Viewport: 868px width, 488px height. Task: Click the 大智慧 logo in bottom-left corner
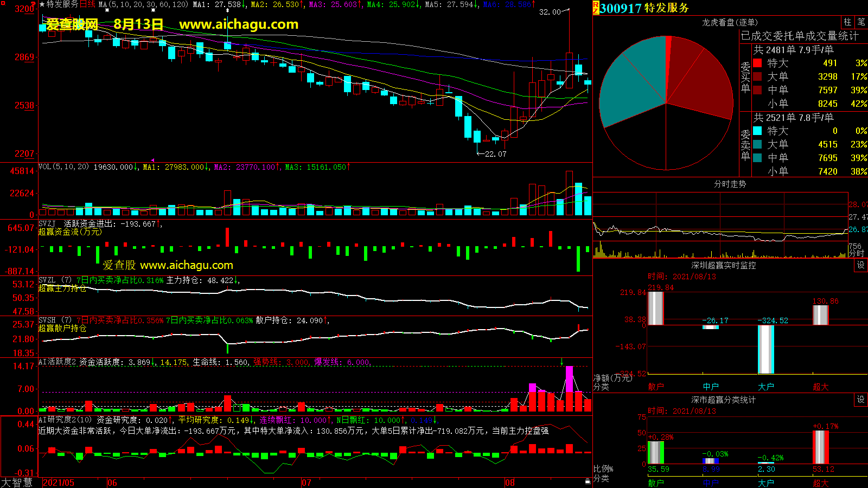(17, 483)
